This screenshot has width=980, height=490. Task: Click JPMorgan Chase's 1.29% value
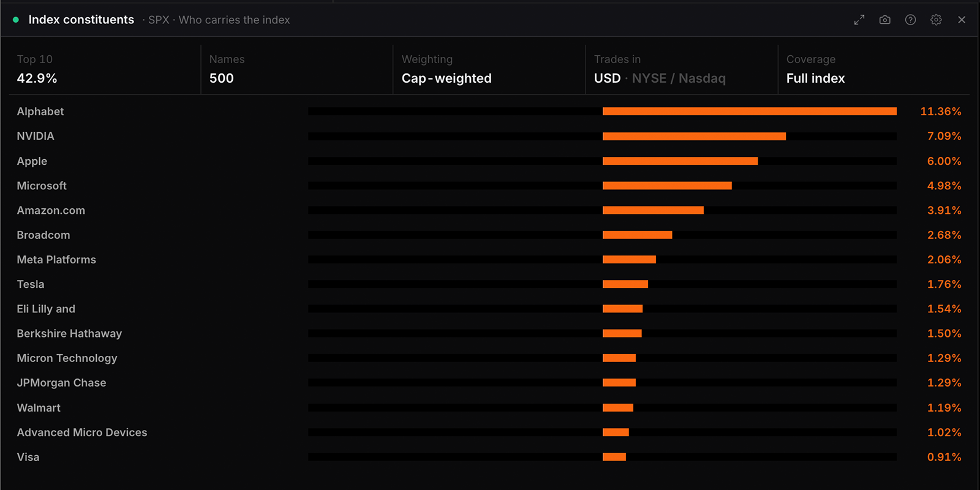tap(944, 383)
